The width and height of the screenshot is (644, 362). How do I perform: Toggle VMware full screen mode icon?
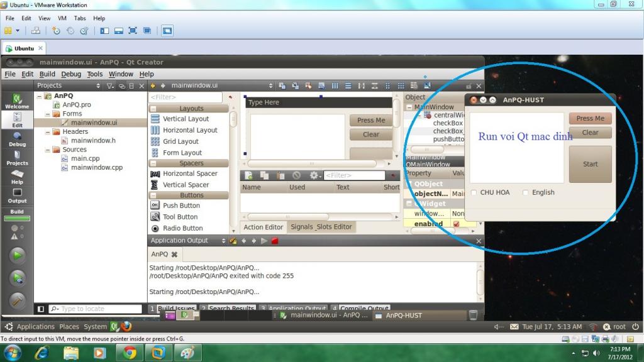(x=133, y=31)
